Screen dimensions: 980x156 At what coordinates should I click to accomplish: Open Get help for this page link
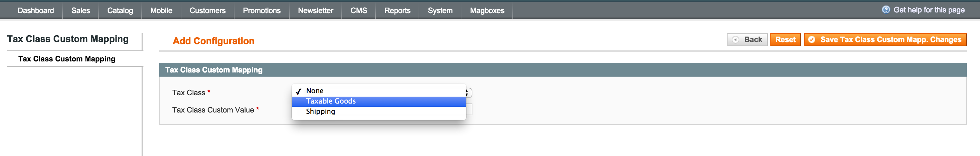[x=929, y=10]
